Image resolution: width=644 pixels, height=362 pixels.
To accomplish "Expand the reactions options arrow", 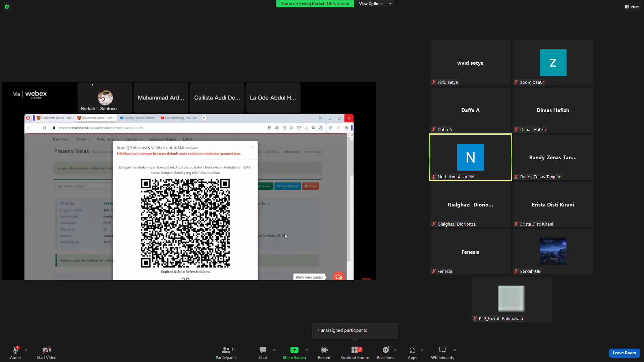I will click(x=395, y=350).
